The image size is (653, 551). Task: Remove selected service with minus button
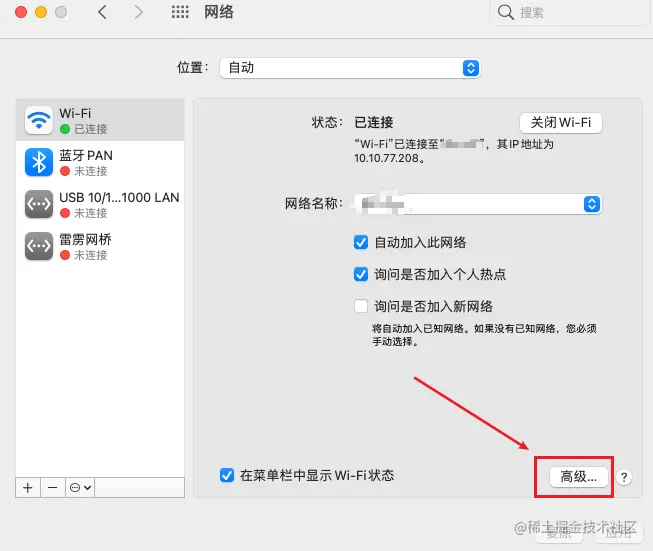(x=52, y=487)
